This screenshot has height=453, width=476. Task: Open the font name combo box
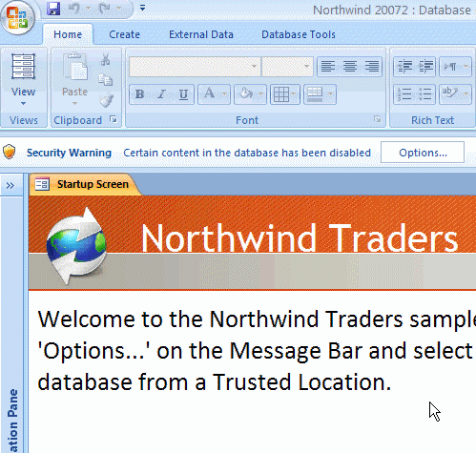coord(195,67)
